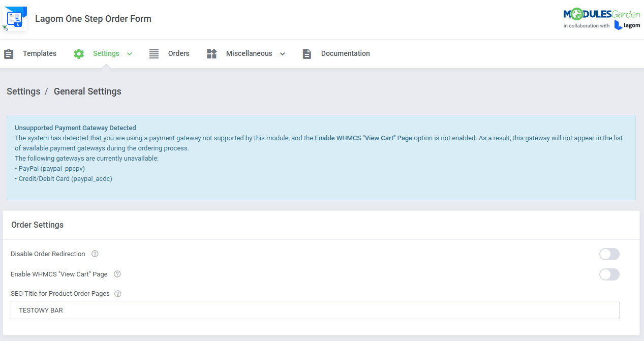Click the SEO Title for Product Order Pages label
This screenshot has width=644, height=341.
pos(60,294)
